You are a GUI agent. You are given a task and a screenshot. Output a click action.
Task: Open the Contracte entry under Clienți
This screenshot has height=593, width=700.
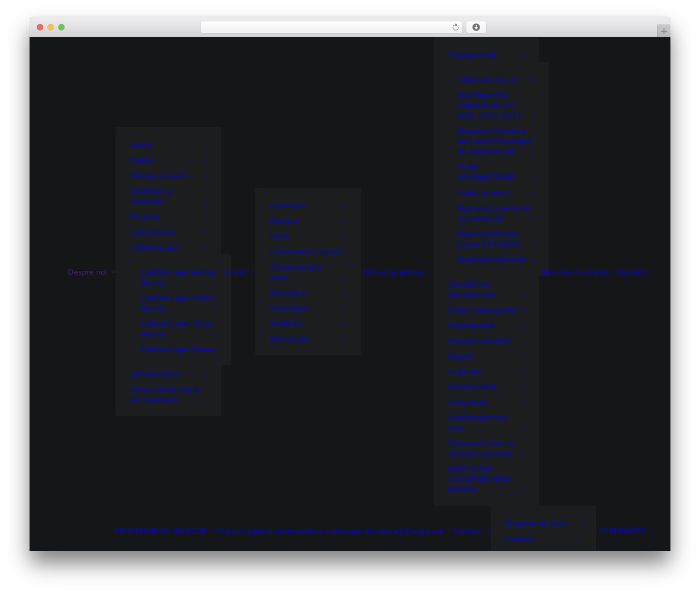(288, 205)
